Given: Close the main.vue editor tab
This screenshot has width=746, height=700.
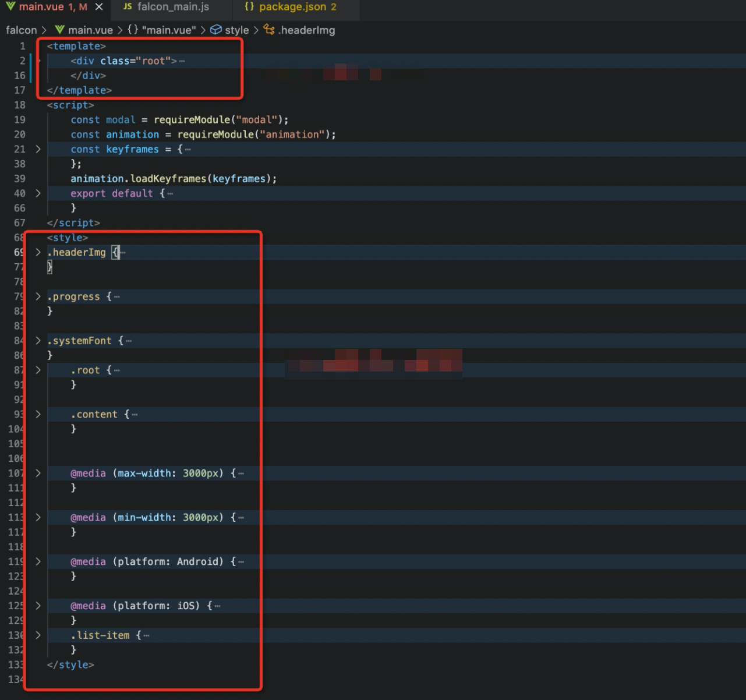Looking at the screenshot, I should 99,7.
